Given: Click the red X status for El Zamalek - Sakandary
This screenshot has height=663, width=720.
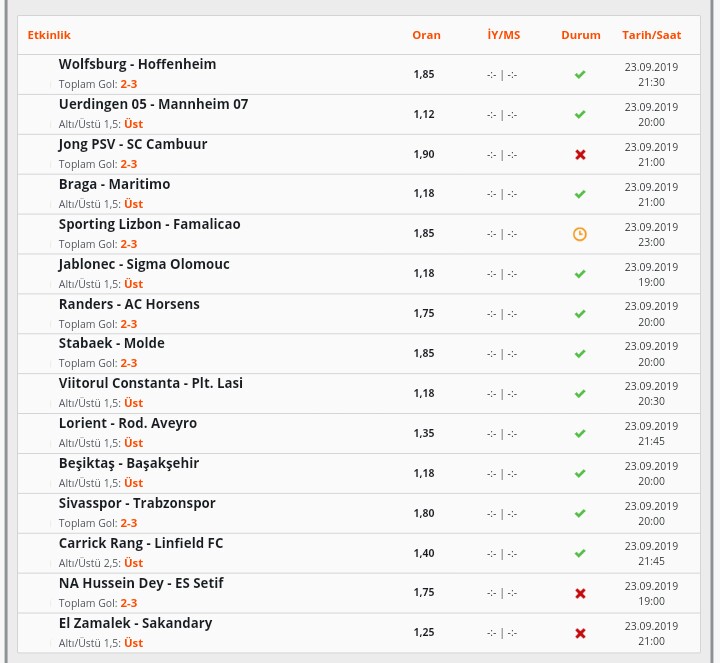Looking at the screenshot, I should 580,634.
